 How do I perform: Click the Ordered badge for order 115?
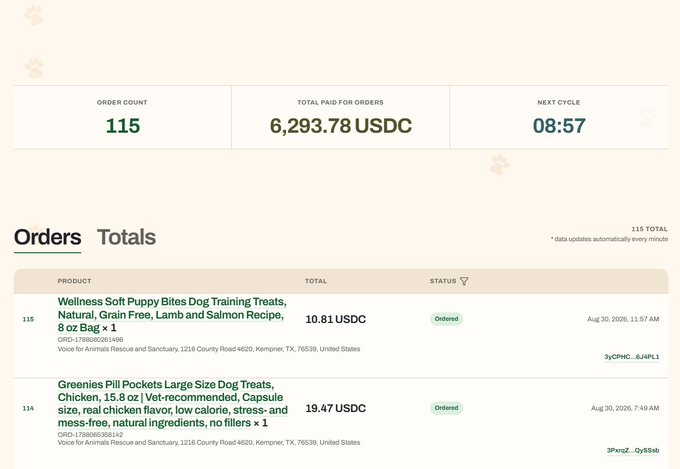point(446,319)
